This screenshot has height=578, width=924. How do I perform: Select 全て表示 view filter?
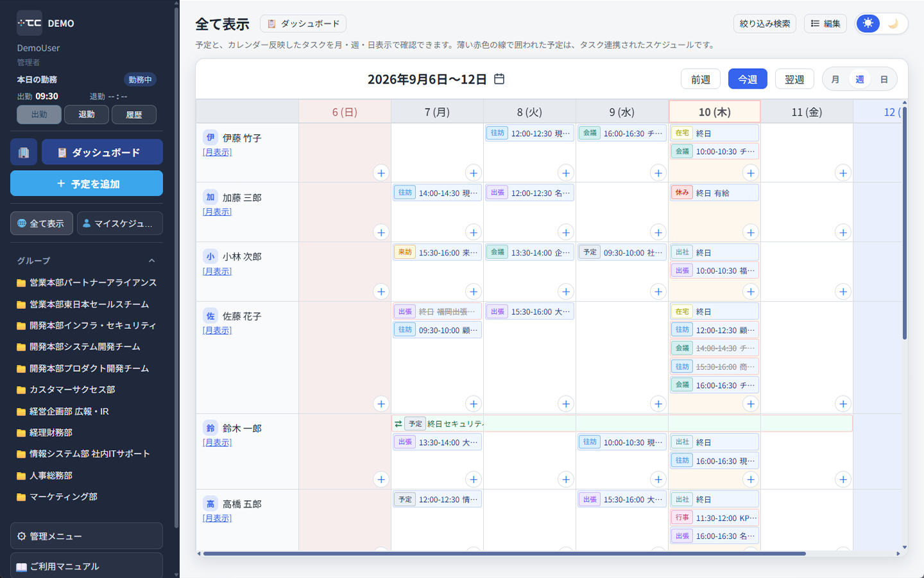click(42, 223)
